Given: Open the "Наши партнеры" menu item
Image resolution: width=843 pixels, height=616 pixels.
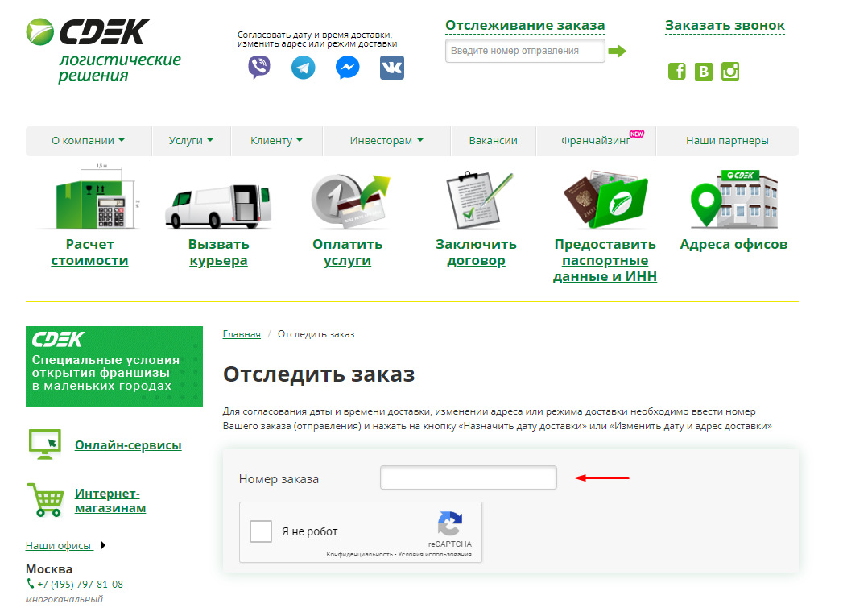Looking at the screenshot, I should pyautogui.click(x=727, y=141).
